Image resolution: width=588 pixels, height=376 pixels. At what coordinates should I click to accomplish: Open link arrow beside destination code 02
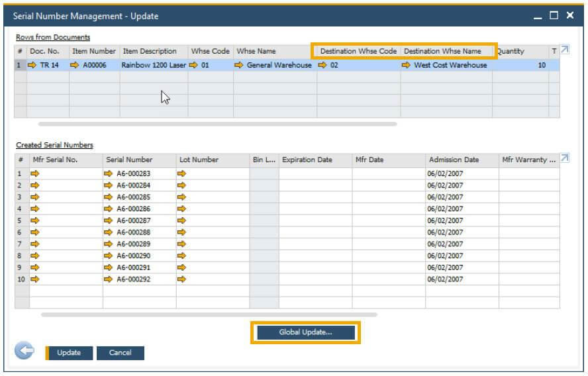click(x=322, y=66)
